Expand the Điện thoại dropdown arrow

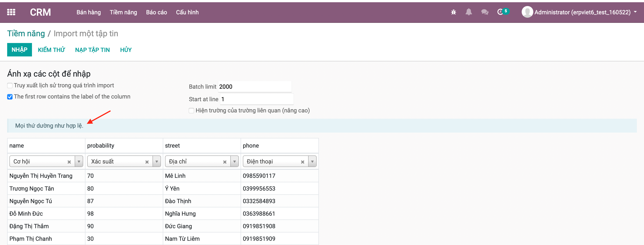(312, 162)
